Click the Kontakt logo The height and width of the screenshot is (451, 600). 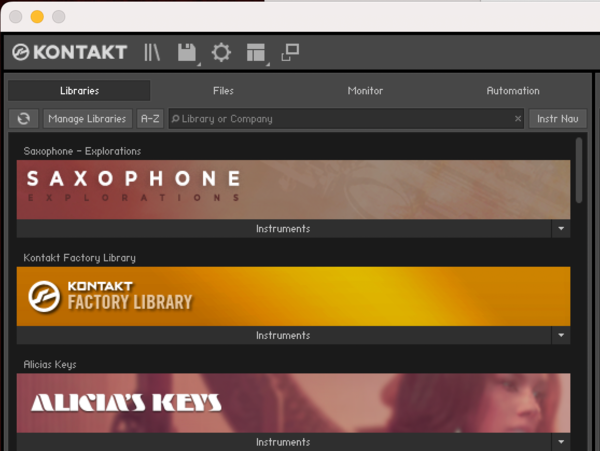click(x=69, y=52)
